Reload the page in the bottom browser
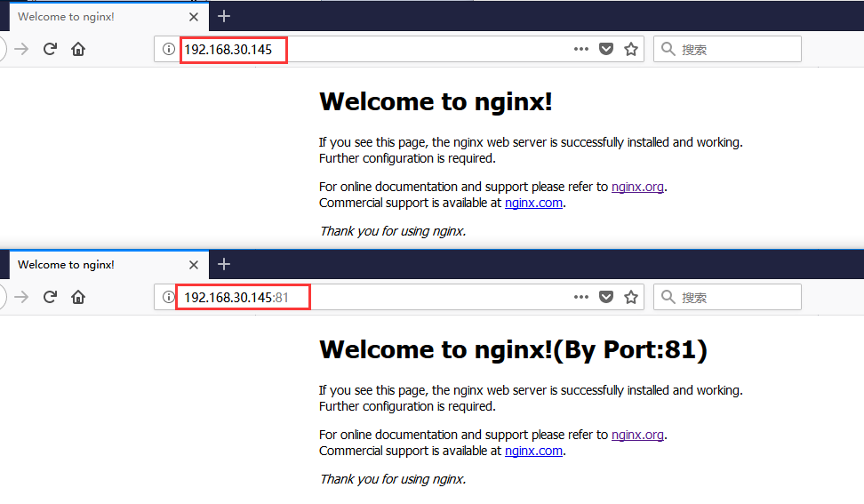Viewport: 864px width, 504px height. pyautogui.click(x=50, y=297)
